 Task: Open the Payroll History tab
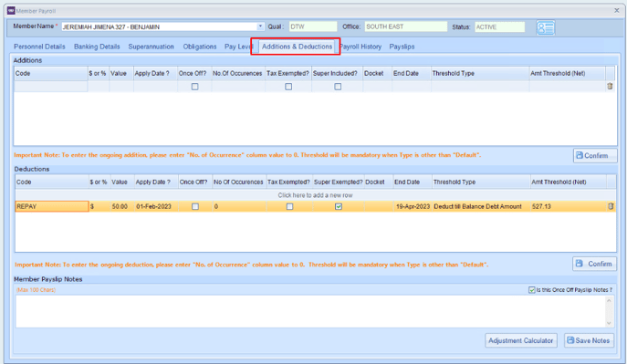tap(361, 47)
